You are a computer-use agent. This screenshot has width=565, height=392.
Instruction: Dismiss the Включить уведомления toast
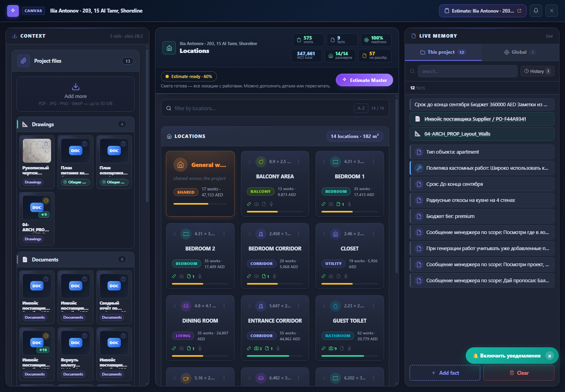click(x=550, y=356)
